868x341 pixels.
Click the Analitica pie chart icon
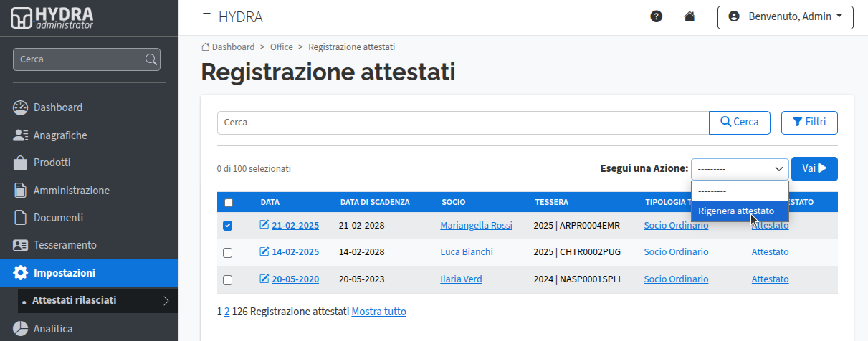click(20, 329)
